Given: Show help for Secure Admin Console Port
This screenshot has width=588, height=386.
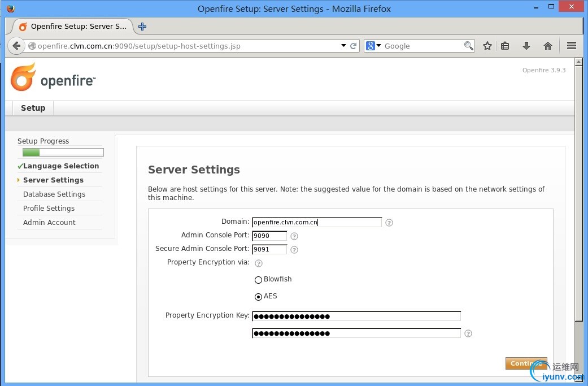Looking at the screenshot, I should (x=294, y=249).
